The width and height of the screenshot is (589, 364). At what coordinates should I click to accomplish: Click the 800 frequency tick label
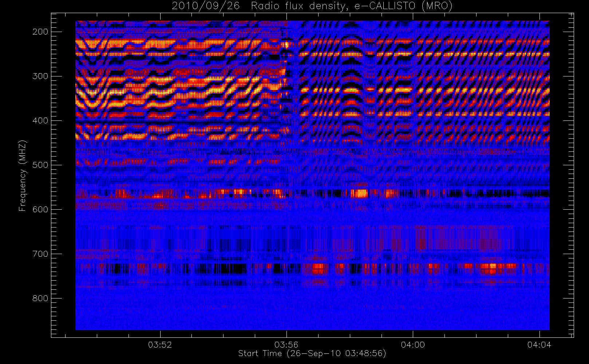coord(40,298)
